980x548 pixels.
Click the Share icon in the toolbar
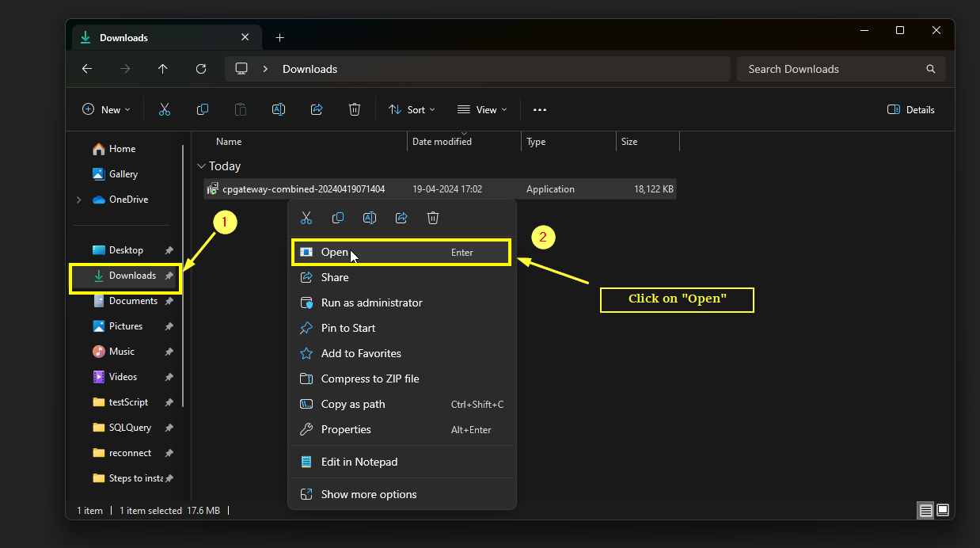click(x=317, y=109)
